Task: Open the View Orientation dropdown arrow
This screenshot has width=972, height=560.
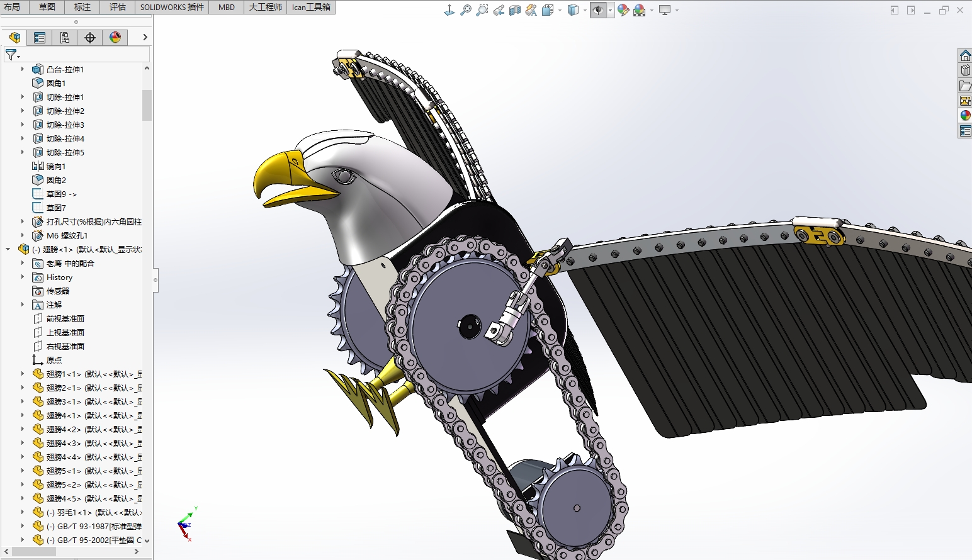Action: (x=560, y=11)
